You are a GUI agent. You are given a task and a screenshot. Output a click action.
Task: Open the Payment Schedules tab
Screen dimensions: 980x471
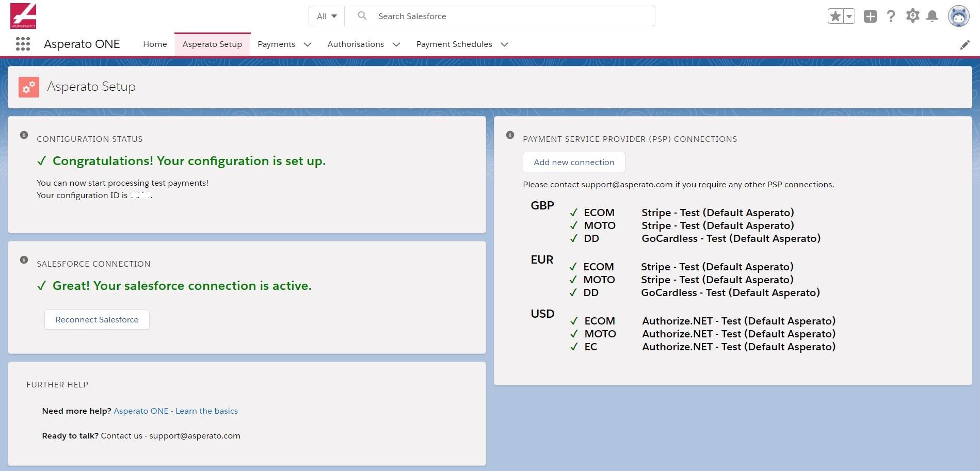pyautogui.click(x=454, y=44)
